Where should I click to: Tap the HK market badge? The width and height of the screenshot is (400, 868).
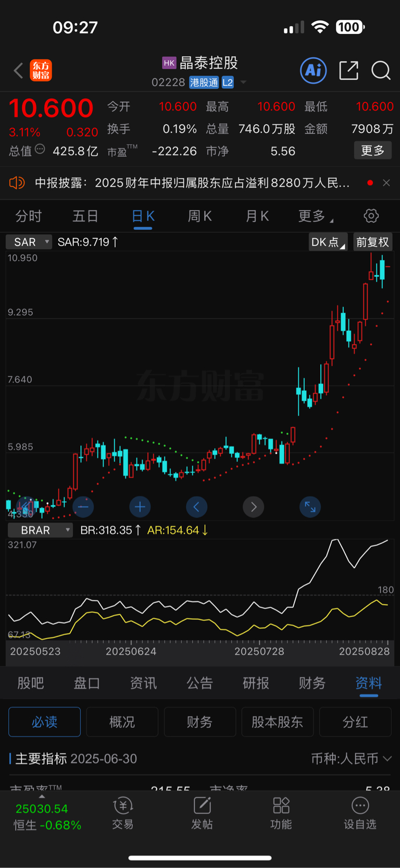coord(169,63)
